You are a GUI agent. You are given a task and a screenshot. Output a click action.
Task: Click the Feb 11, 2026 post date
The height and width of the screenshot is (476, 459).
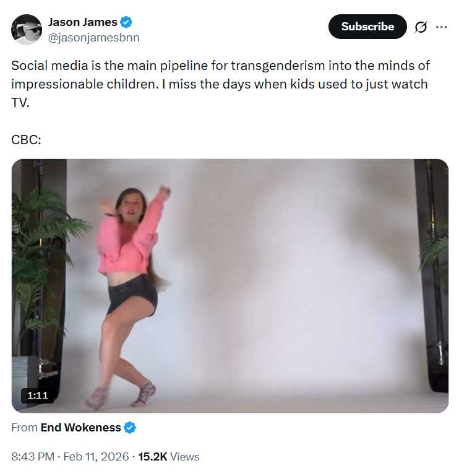(96, 457)
